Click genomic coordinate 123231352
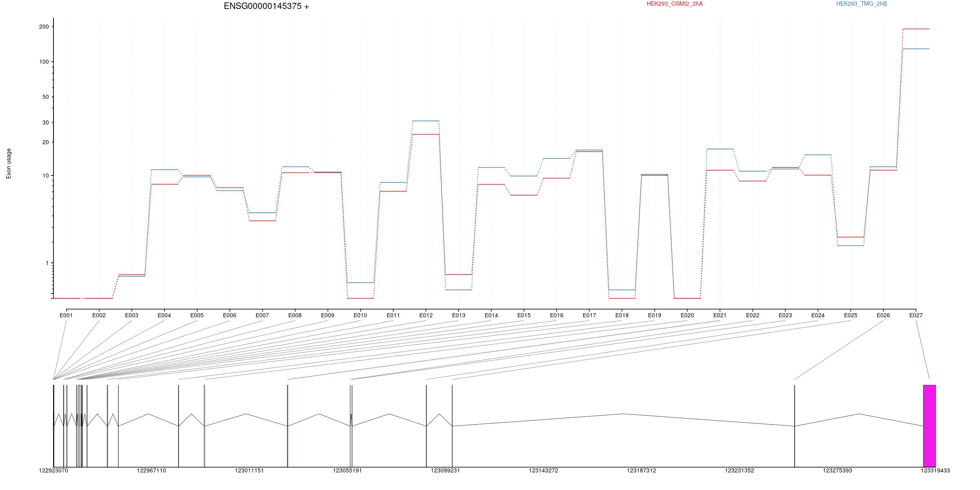980x490 pixels. coord(739,470)
